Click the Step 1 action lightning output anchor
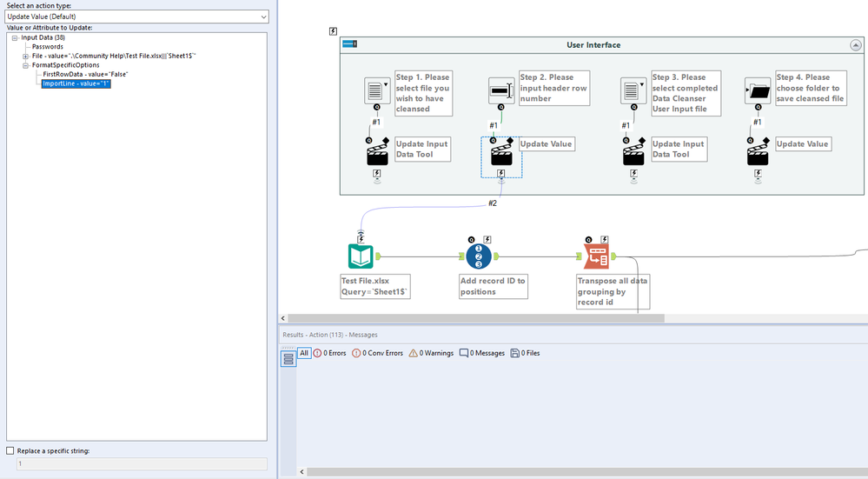This screenshot has width=868, height=479. pos(377,174)
